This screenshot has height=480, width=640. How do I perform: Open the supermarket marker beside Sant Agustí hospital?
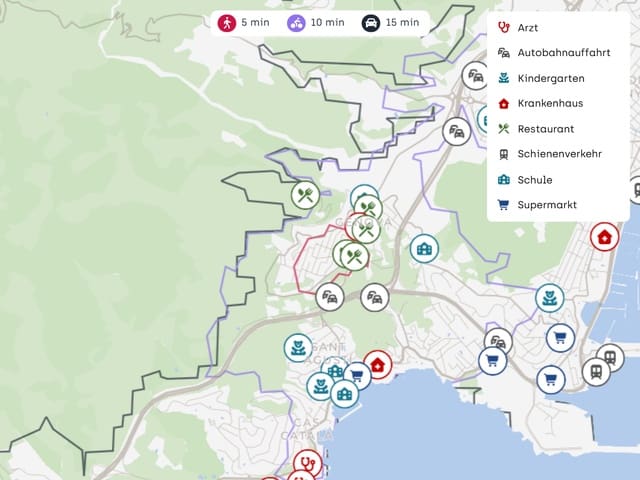pyautogui.click(x=357, y=376)
